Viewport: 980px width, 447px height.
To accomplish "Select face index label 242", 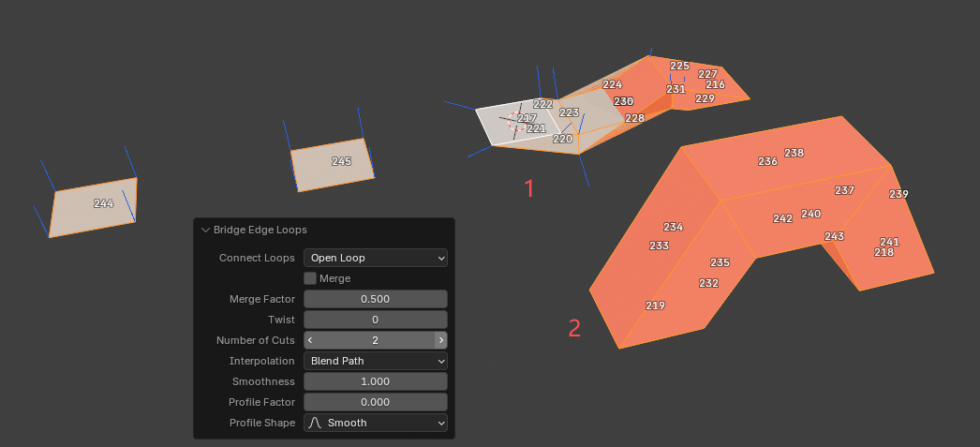I will coord(782,218).
